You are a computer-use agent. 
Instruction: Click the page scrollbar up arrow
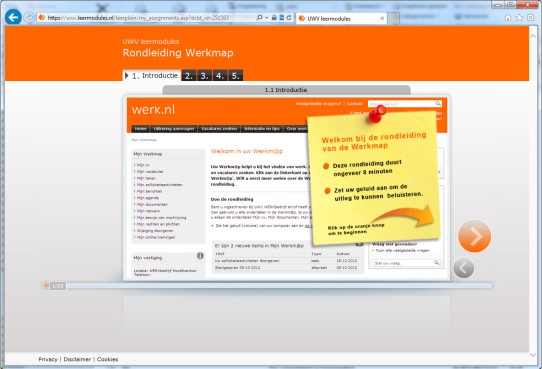click(533, 36)
